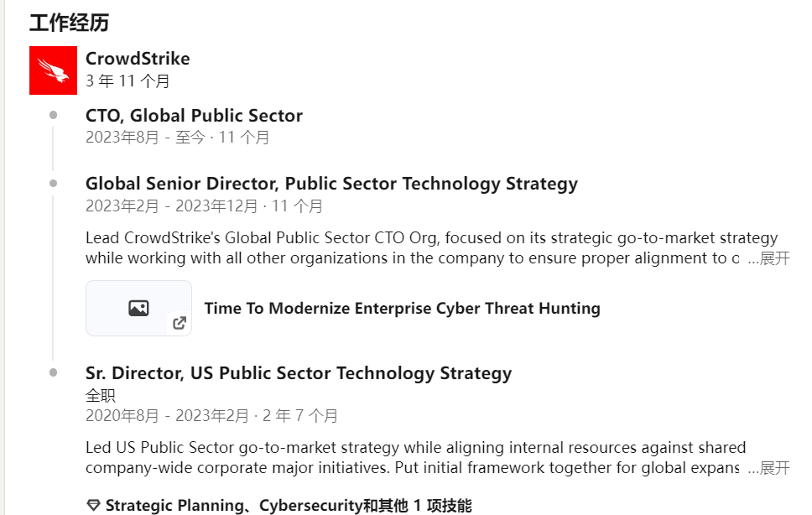
Task: Click timeline bullet beside Sr. Director role
Action: coord(54,372)
